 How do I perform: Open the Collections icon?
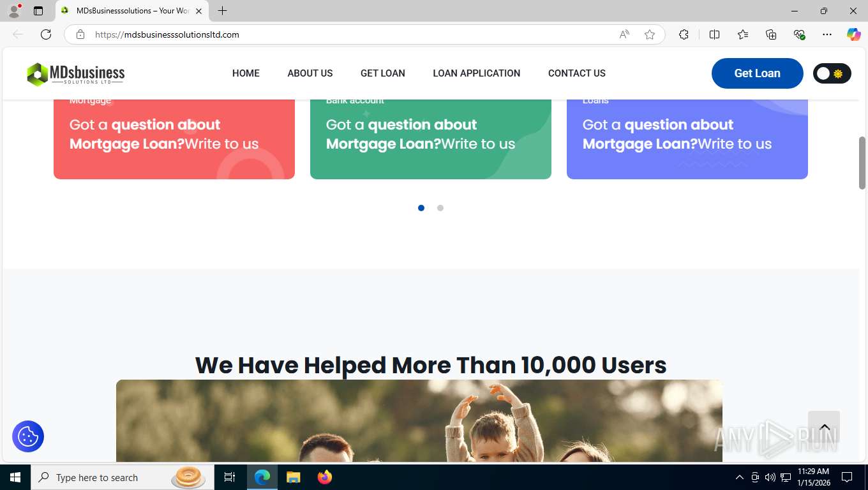771,34
